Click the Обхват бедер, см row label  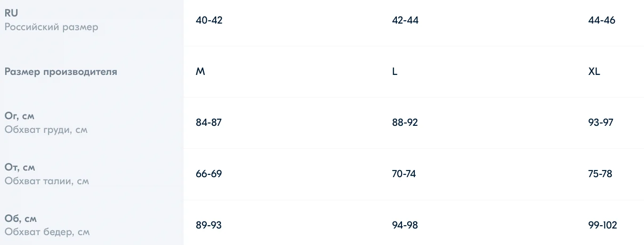click(x=47, y=225)
